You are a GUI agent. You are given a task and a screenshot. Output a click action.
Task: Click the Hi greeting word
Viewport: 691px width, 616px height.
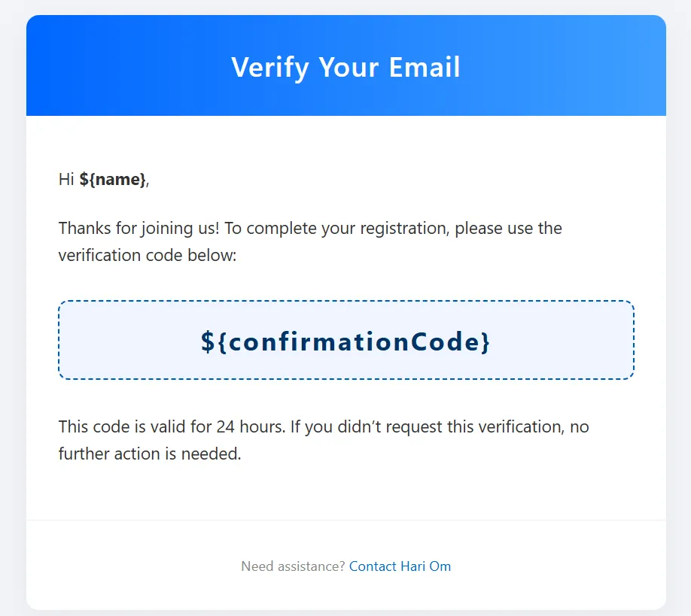pos(66,179)
